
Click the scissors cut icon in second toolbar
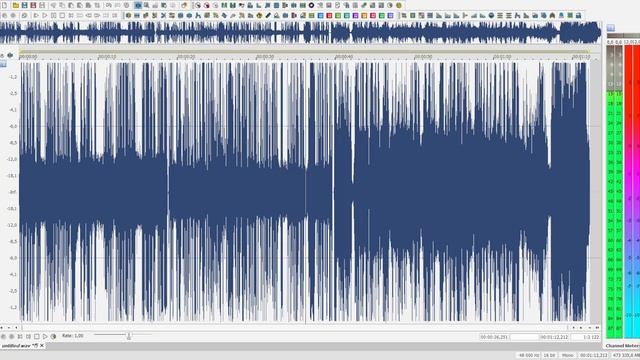pyautogui.click(x=163, y=16)
